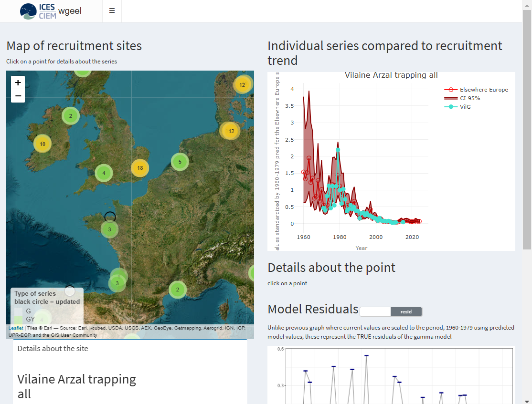The image size is (532, 404).
Task: Click the ICES CIEM logo
Action: coord(38,11)
